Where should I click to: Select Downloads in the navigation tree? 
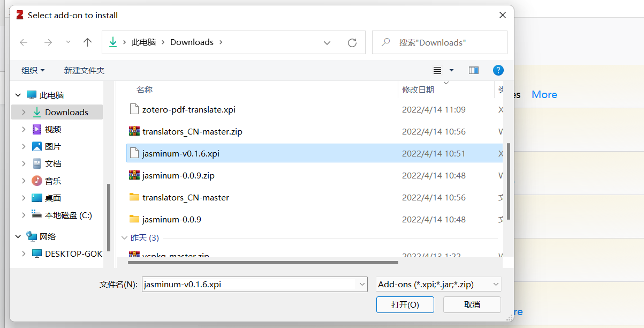point(66,112)
